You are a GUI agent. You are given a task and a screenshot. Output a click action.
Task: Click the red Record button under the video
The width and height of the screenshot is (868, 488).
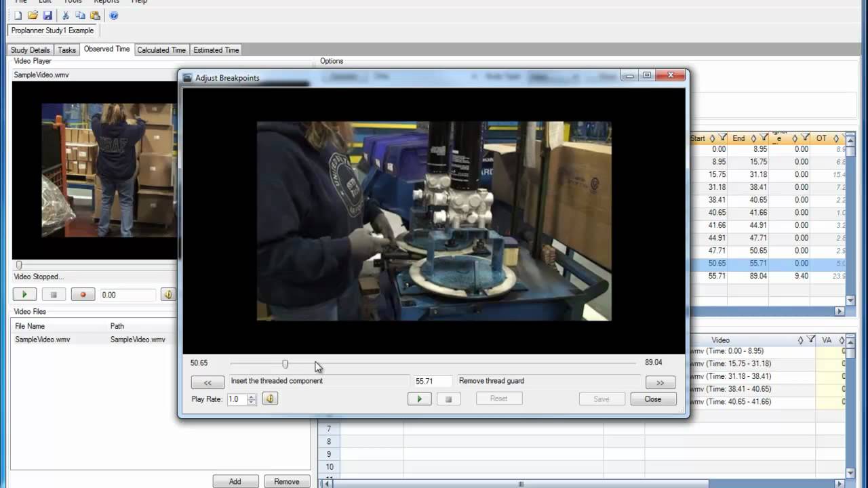coord(83,295)
